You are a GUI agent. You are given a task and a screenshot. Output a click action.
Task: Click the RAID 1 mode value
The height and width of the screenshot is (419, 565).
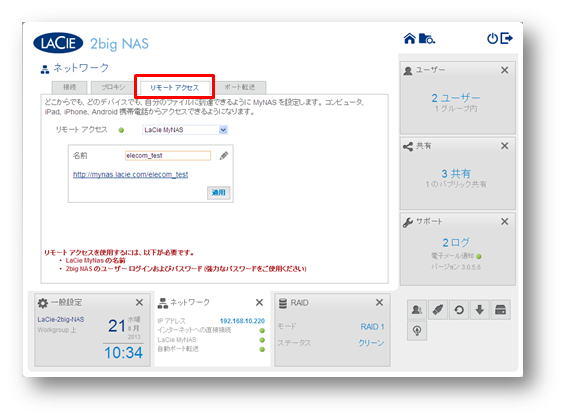click(x=372, y=327)
